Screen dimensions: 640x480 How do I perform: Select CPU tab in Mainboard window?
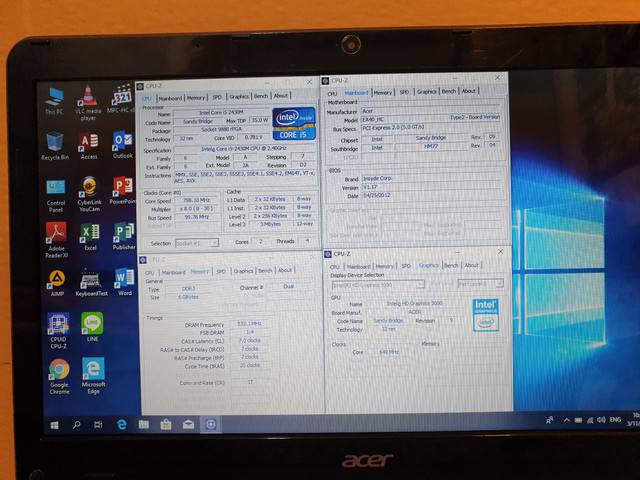333,94
